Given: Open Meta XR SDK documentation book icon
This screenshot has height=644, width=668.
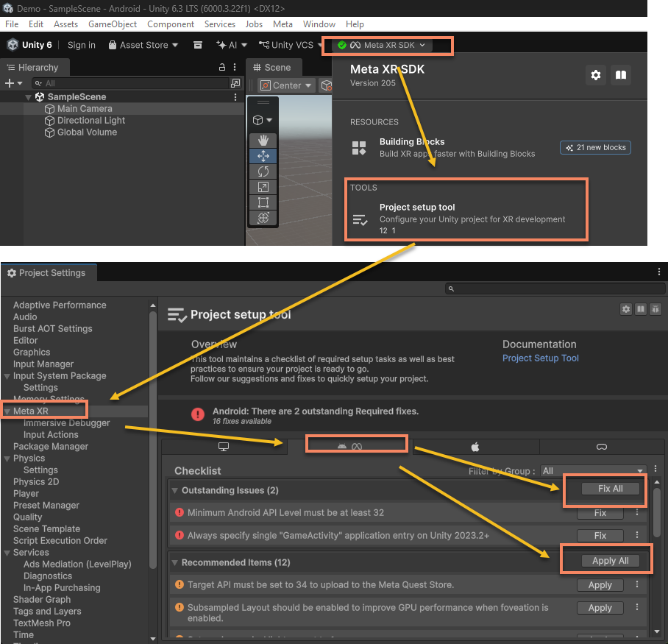Looking at the screenshot, I should [x=621, y=75].
